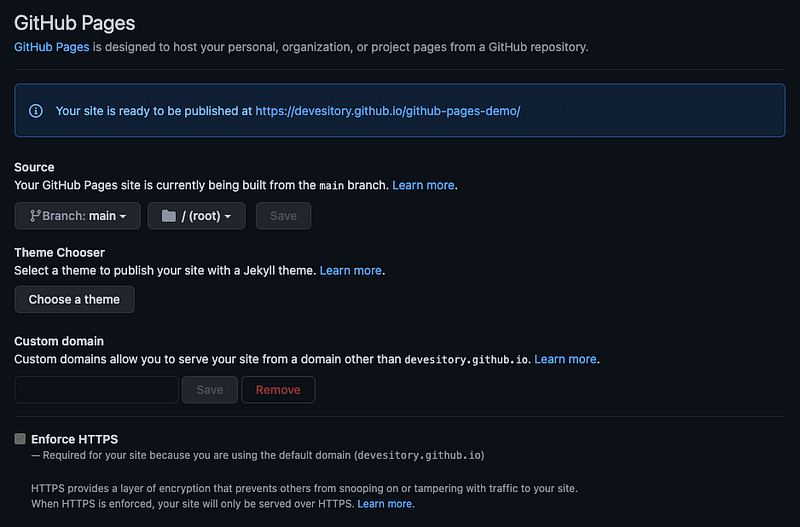Click the red Remove button
Screen dimensions: 800x527
pos(278,390)
